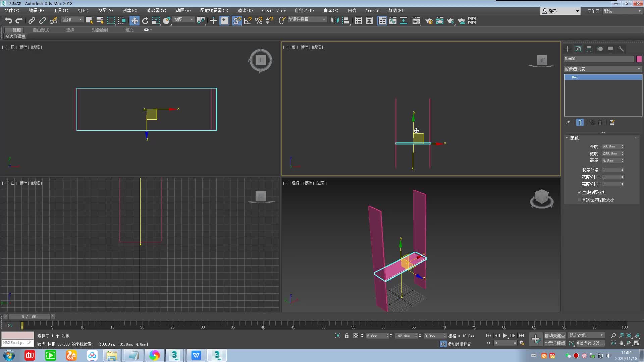
Task: Click the 自动关键点 button
Action: pyautogui.click(x=555, y=335)
